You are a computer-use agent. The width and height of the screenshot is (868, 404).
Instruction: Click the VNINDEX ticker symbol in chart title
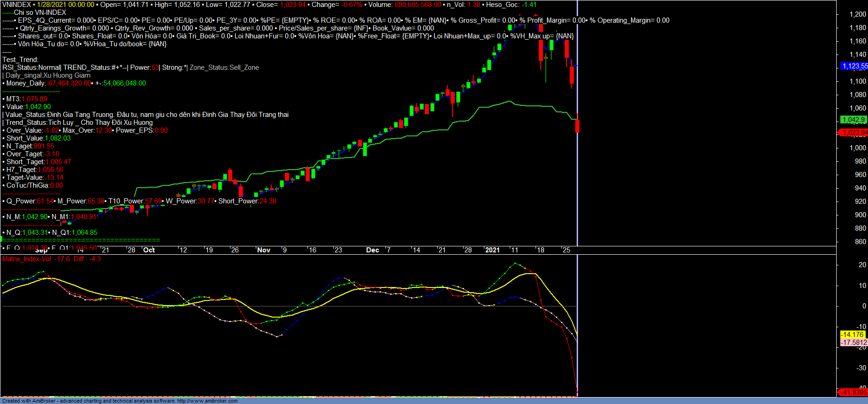click(17, 5)
